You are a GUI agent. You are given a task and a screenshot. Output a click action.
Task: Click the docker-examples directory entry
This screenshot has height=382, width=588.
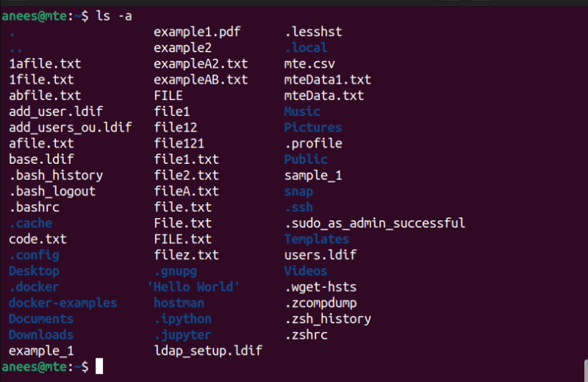[62, 303]
